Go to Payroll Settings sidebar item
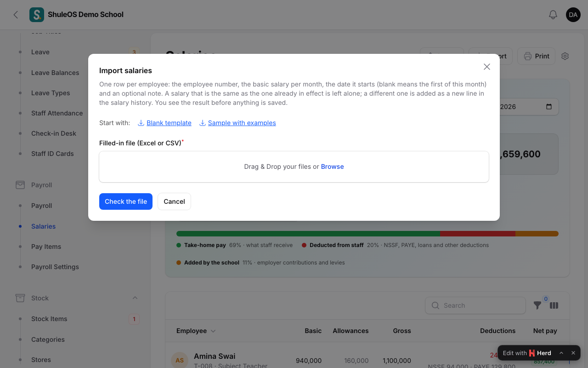The width and height of the screenshot is (588, 368). pos(55,267)
